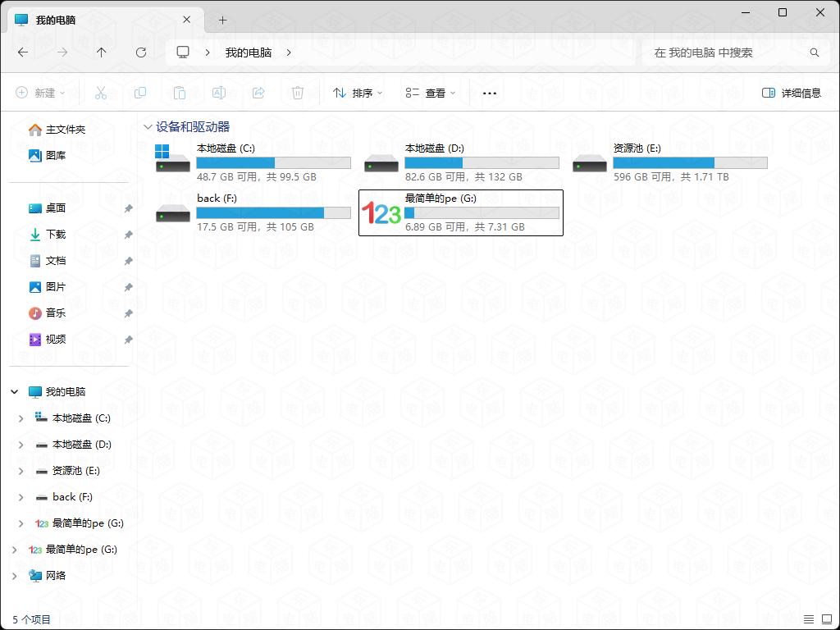This screenshot has width=840, height=630.
Task: Select 下载 in the sidebar
Action: coord(56,235)
